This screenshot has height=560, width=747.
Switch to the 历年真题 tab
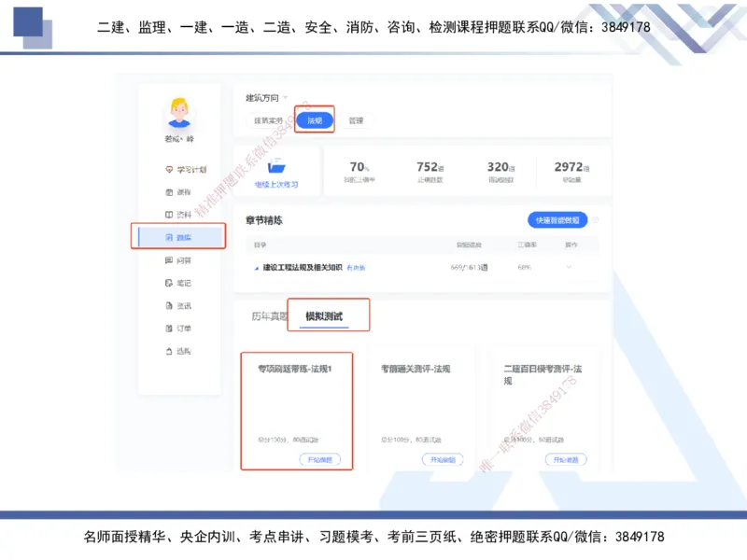coord(268,314)
